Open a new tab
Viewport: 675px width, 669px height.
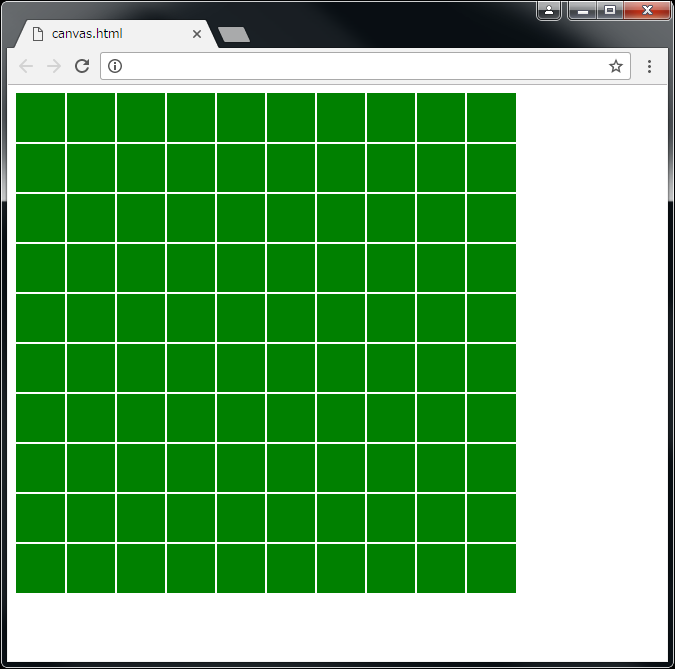tap(234, 34)
